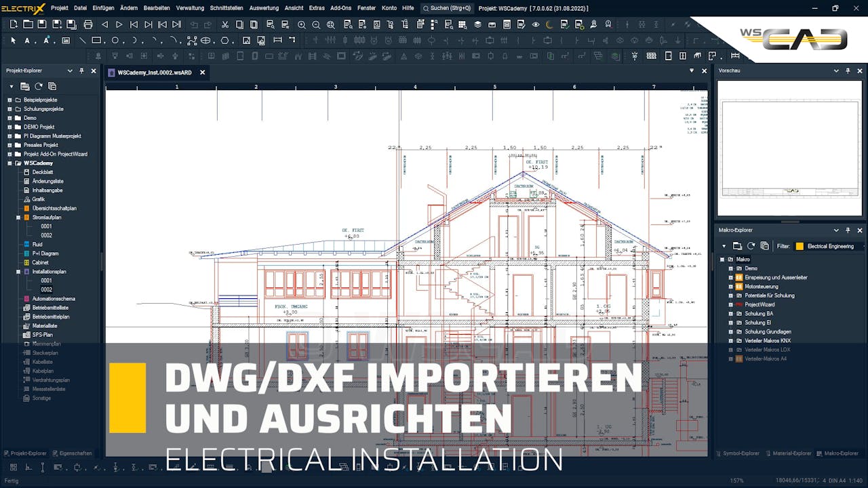This screenshot has height=488, width=868.
Task: Select the Print icon in the toolbar
Action: click(x=89, y=23)
